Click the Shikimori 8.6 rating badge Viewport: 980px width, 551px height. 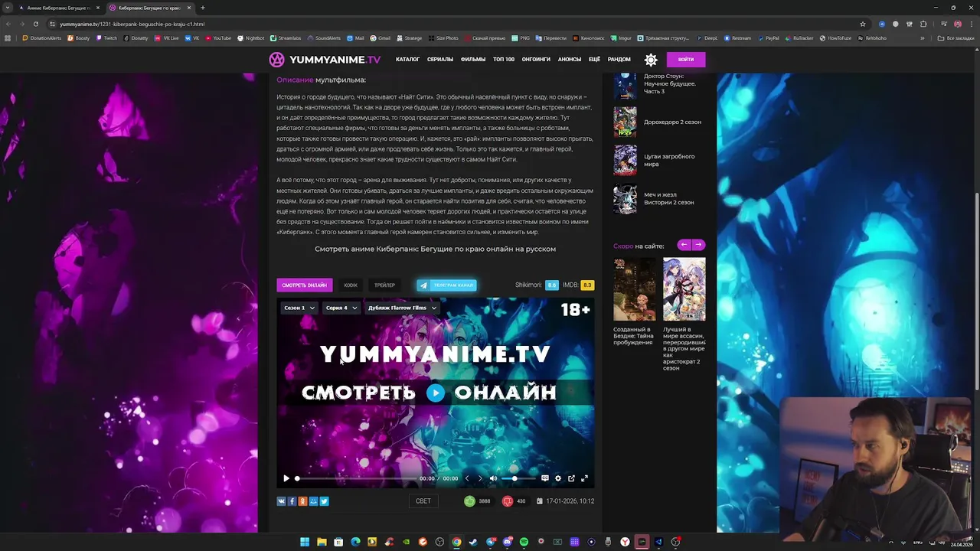click(x=551, y=285)
